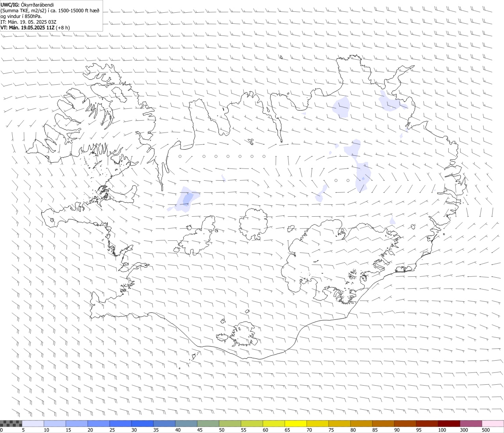
Task: Click the dark red swatch between 100 and 300
Action: tap(449, 423)
